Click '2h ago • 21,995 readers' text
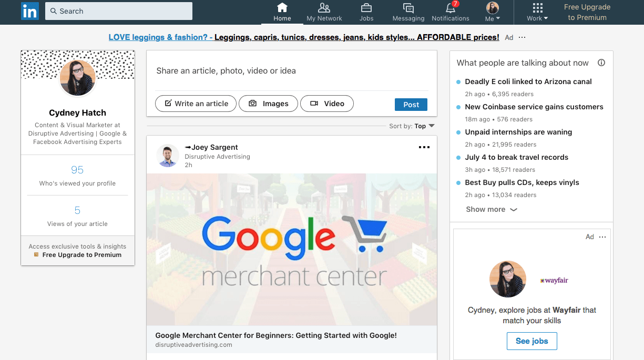Screen dimensions: 644x360 point(501,145)
